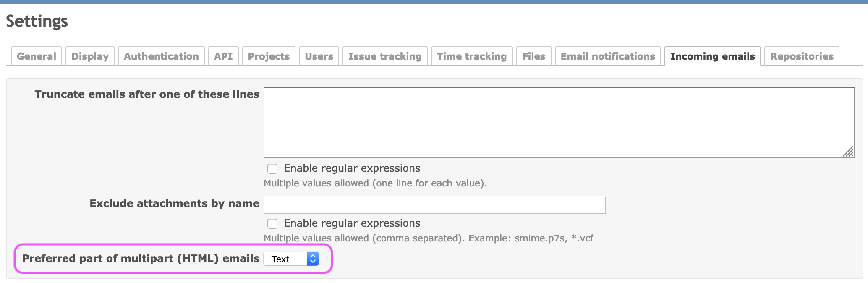This screenshot has height=283, width=868.
Task: Focus the truncate emails text area
Action: tap(559, 123)
